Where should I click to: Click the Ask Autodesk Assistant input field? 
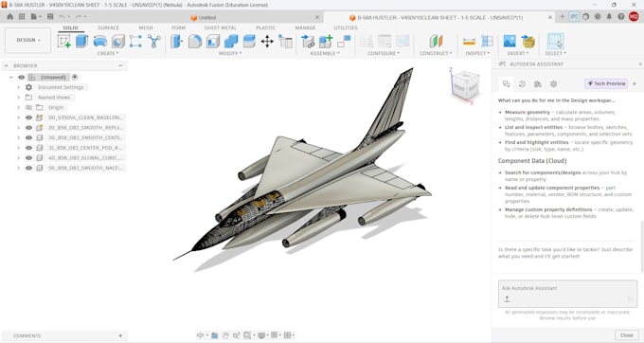(x=567, y=294)
